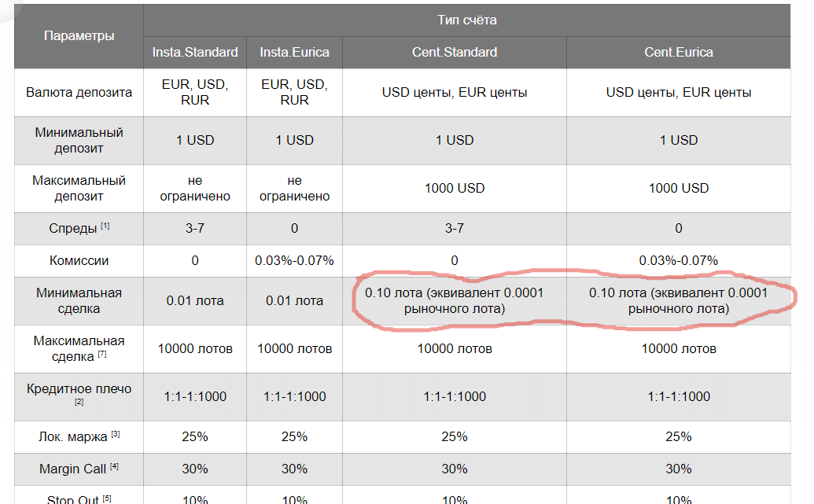Screen dimensions: 814x504
Task: Click Insta.Standard deposit currency EUR, USD, RUR
Action: click(195, 93)
